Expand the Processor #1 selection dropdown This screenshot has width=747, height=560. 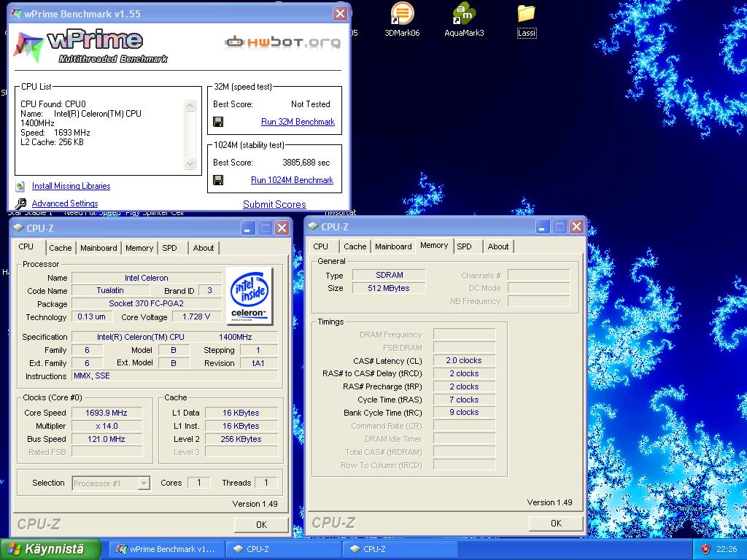point(144,483)
